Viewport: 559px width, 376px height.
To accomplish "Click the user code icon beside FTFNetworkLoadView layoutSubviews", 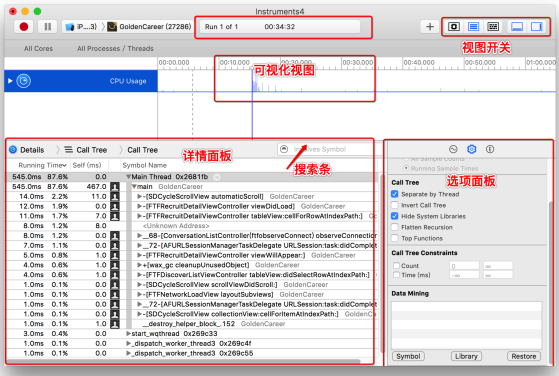I will 115,294.
